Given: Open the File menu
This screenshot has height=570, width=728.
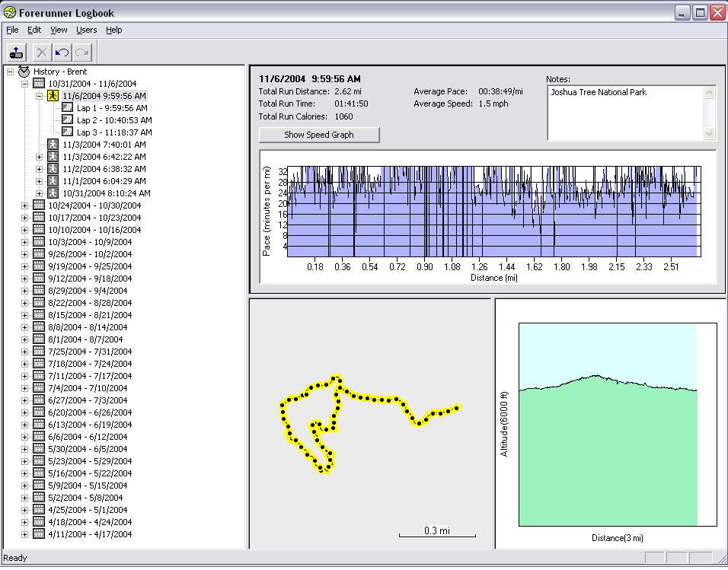Looking at the screenshot, I should (x=12, y=30).
